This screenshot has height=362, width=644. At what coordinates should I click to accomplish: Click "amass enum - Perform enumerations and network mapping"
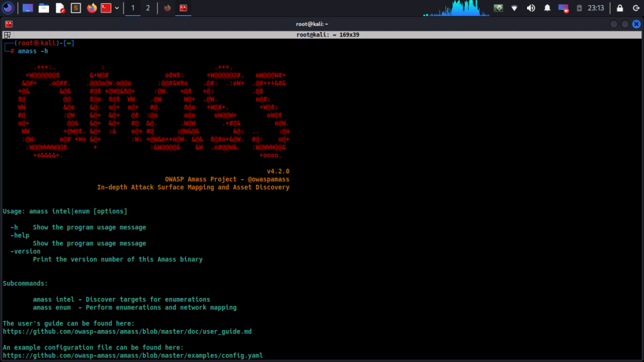[135, 307]
